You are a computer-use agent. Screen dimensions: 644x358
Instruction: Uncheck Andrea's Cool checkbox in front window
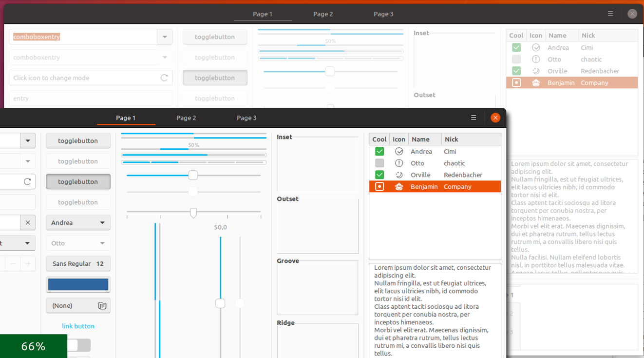click(x=379, y=151)
